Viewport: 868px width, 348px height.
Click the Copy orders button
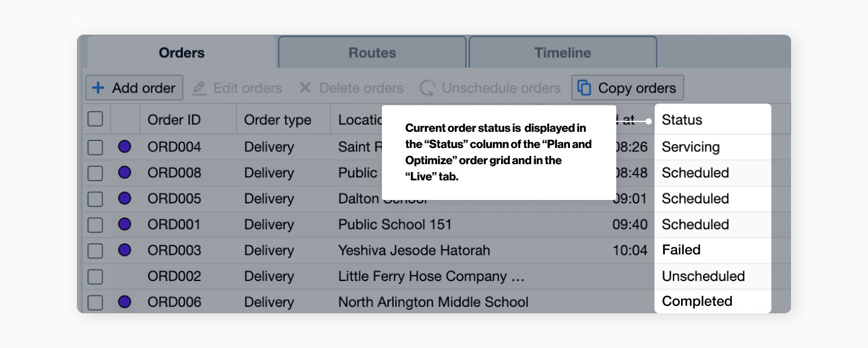(627, 88)
